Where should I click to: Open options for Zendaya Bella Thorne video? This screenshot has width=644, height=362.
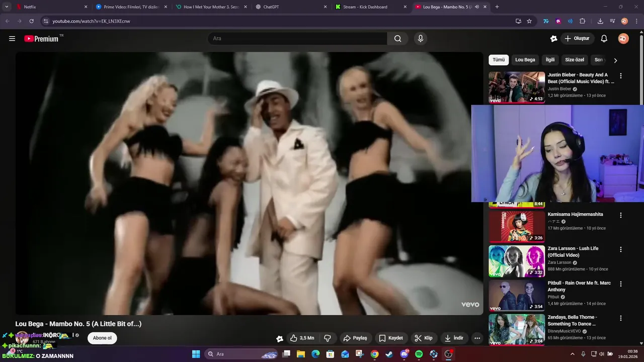[x=621, y=318]
